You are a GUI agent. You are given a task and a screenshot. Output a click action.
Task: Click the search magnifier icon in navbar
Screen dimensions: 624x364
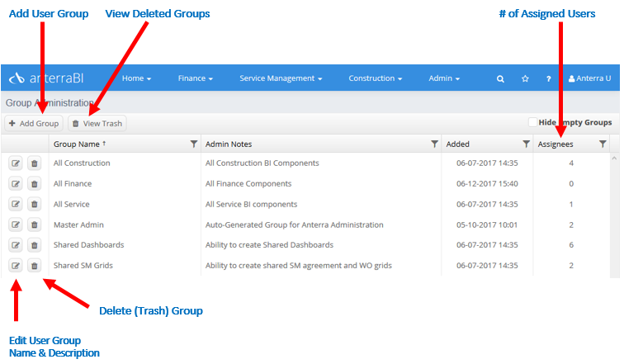tap(500, 78)
